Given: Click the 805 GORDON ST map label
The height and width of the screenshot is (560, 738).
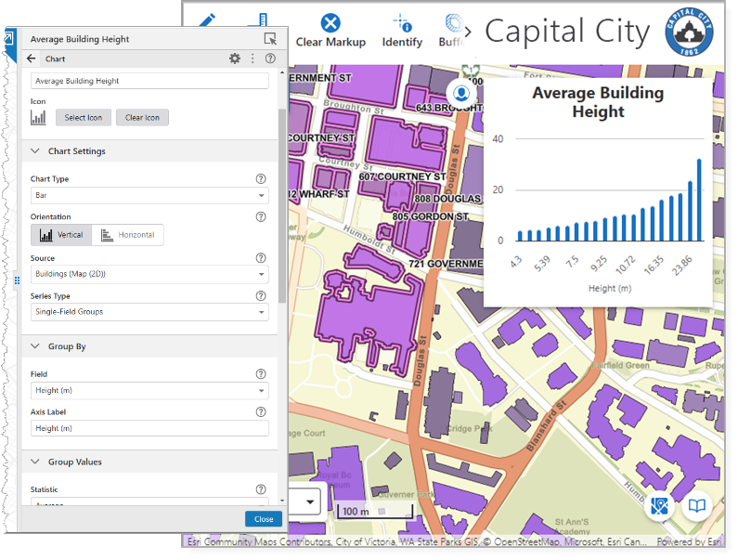Looking at the screenshot, I should pos(430,216).
